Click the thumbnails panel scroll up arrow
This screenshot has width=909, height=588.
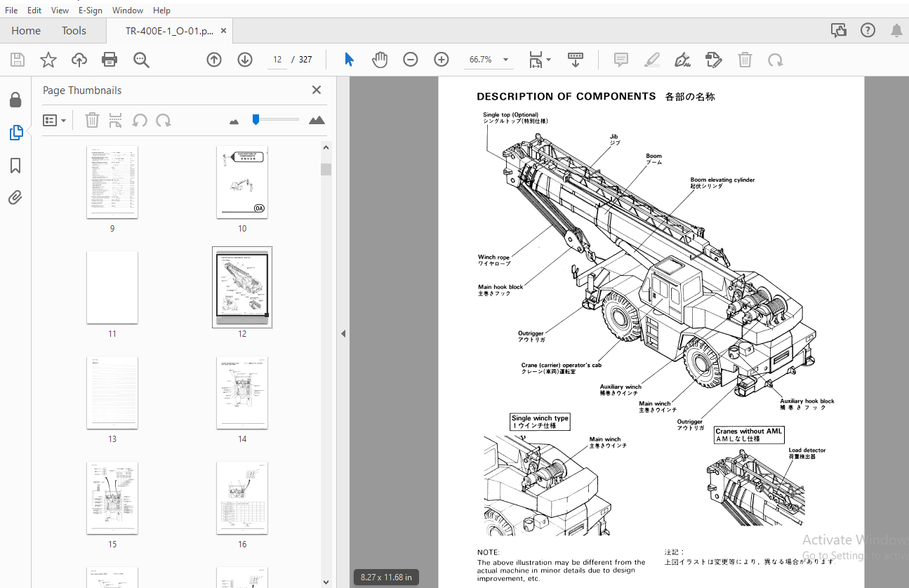(326, 147)
